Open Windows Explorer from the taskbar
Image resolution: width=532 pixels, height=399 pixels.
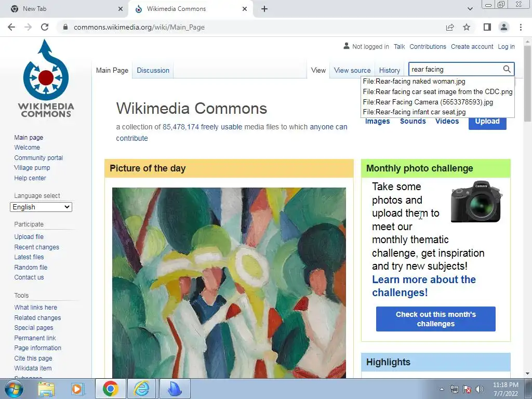click(46, 389)
